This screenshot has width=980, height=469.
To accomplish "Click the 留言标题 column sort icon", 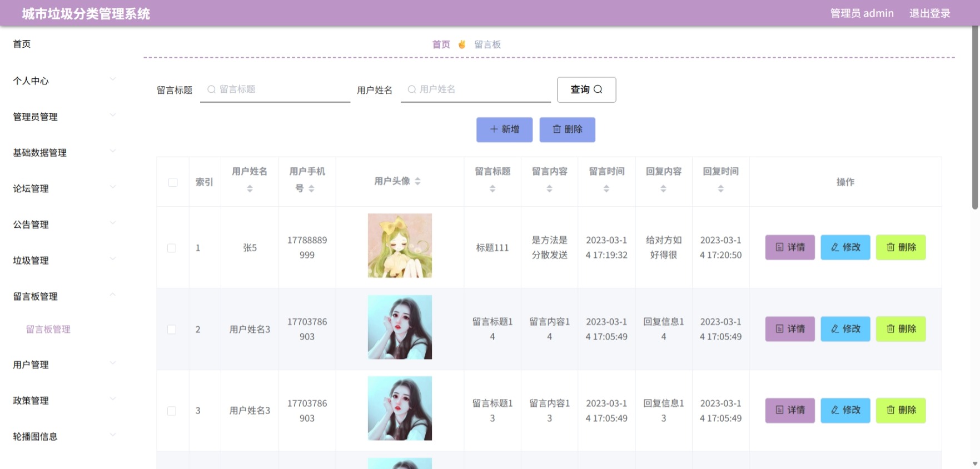I will pos(493,189).
